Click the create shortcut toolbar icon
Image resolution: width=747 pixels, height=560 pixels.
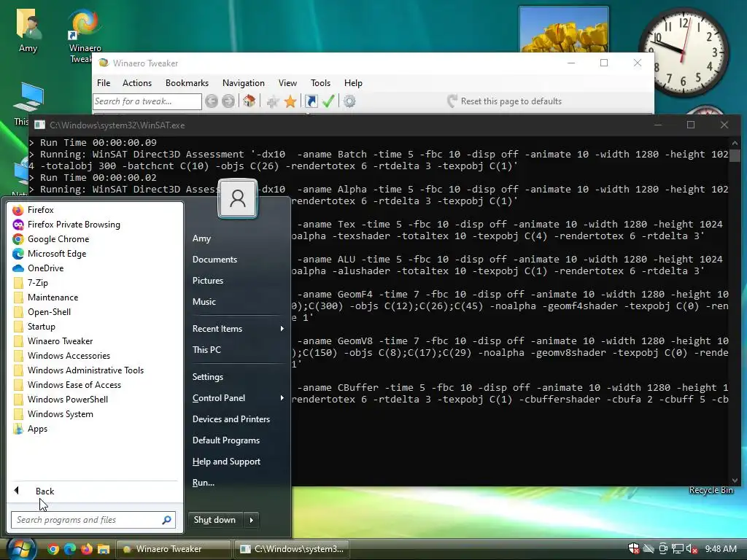pyautogui.click(x=311, y=101)
